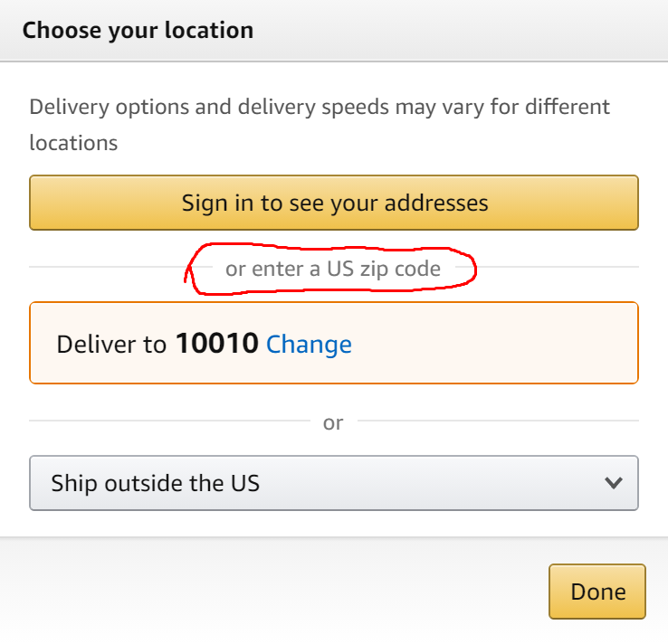668x644 pixels.
Task: Click the divider line right of 'or'
Action: tap(498, 421)
